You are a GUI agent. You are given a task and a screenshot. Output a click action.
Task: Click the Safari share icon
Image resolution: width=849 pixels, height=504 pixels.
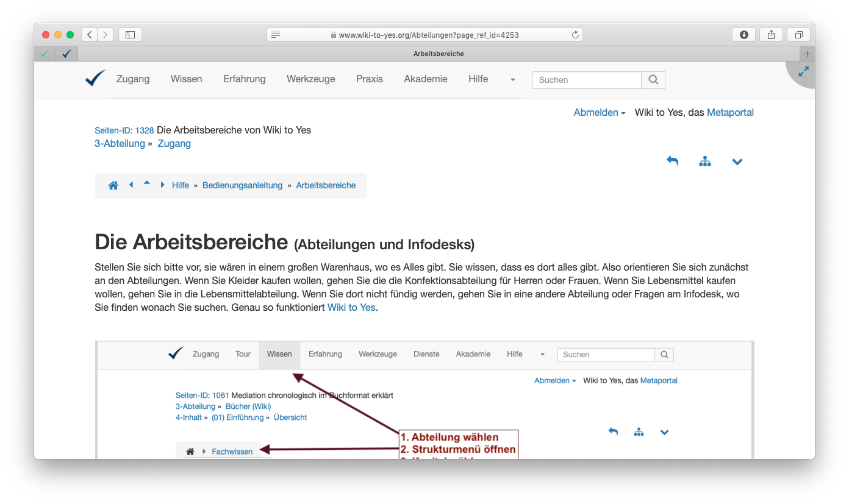[771, 35]
